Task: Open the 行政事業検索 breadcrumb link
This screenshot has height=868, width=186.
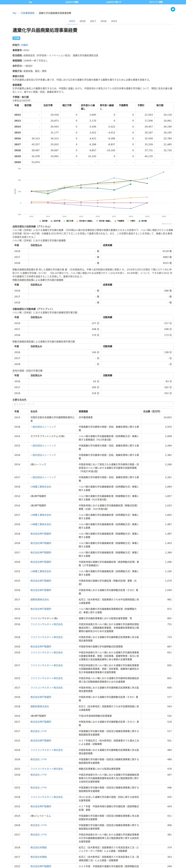Action: [27, 13]
